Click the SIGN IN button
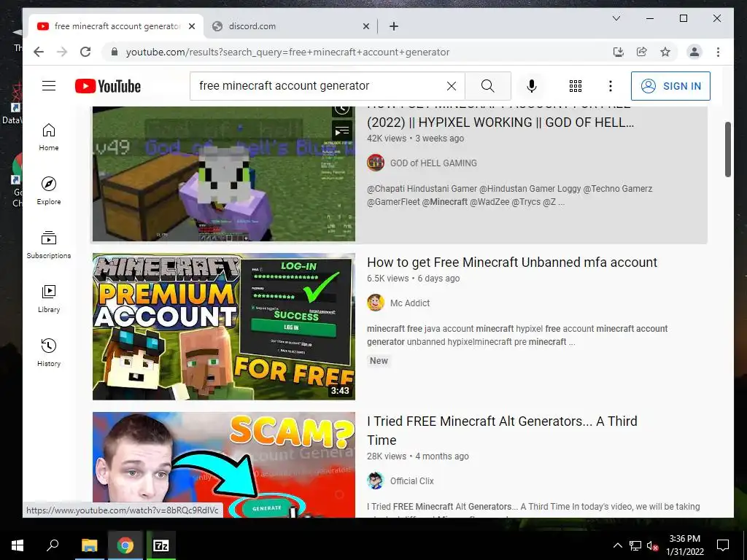 click(x=670, y=86)
